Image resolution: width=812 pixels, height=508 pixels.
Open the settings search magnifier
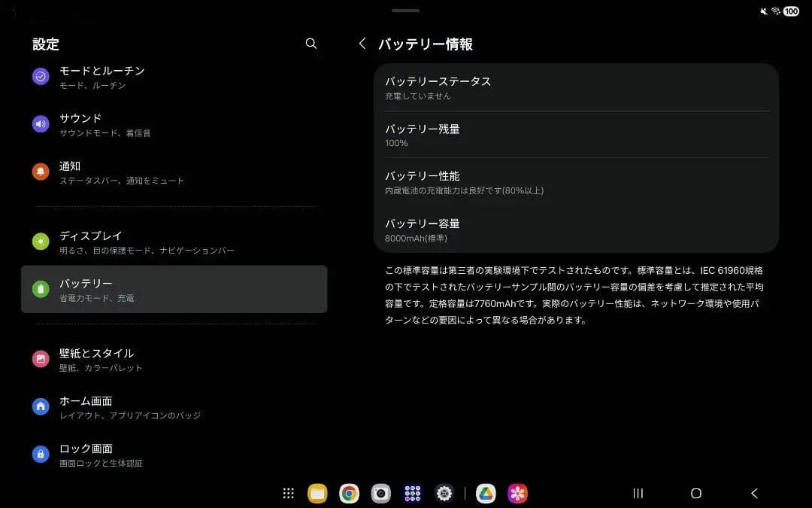[311, 44]
